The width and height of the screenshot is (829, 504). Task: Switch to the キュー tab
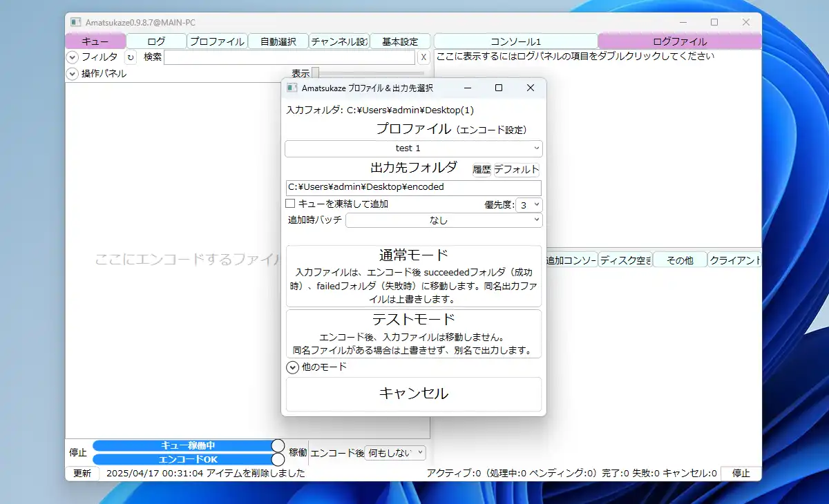[x=95, y=41]
